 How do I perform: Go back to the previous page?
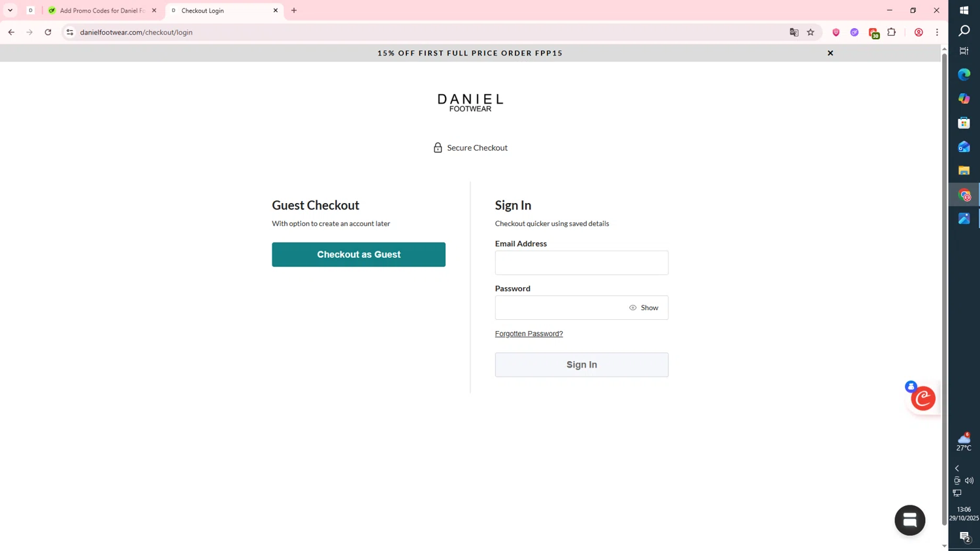[11, 32]
